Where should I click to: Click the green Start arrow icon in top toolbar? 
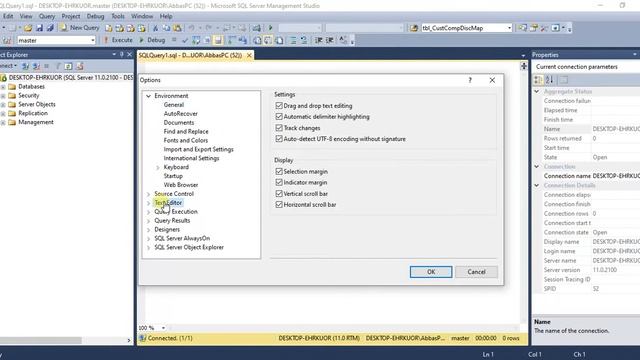[x=270, y=28]
